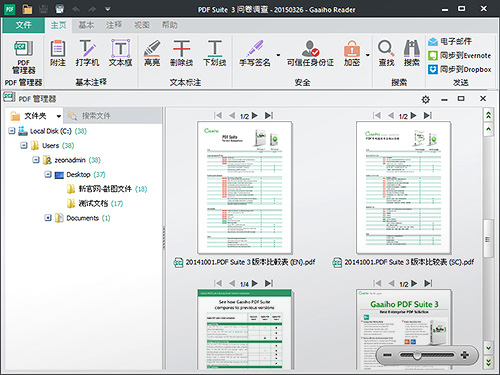Select the Documents folder row
The width and height of the screenshot is (500, 375).
82,218
